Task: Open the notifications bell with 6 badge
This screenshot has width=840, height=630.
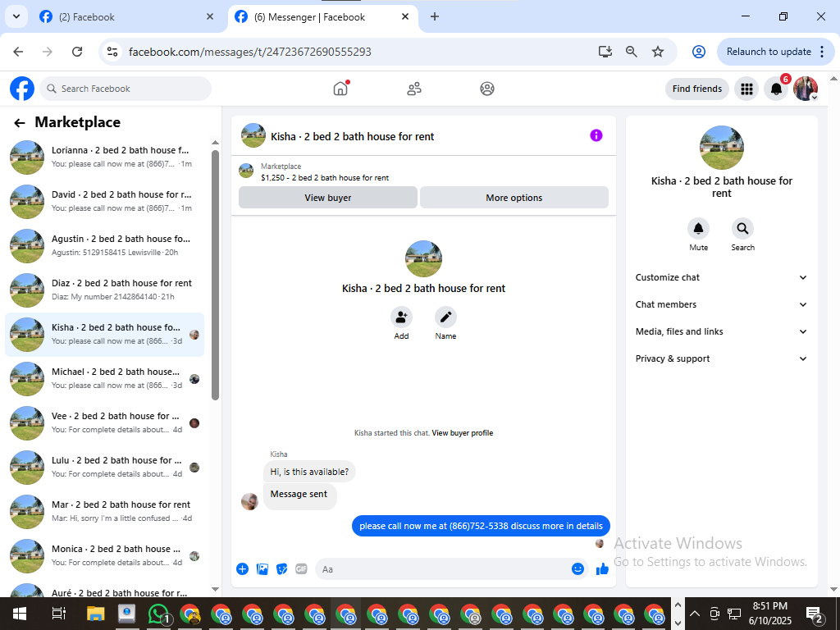Action: [776, 89]
